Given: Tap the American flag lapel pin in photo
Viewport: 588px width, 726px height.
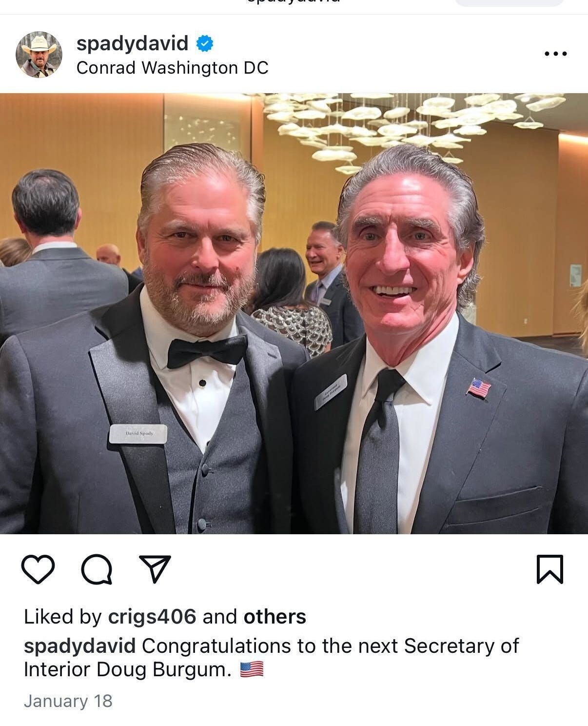Looking at the screenshot, I should tap(479, 388).
